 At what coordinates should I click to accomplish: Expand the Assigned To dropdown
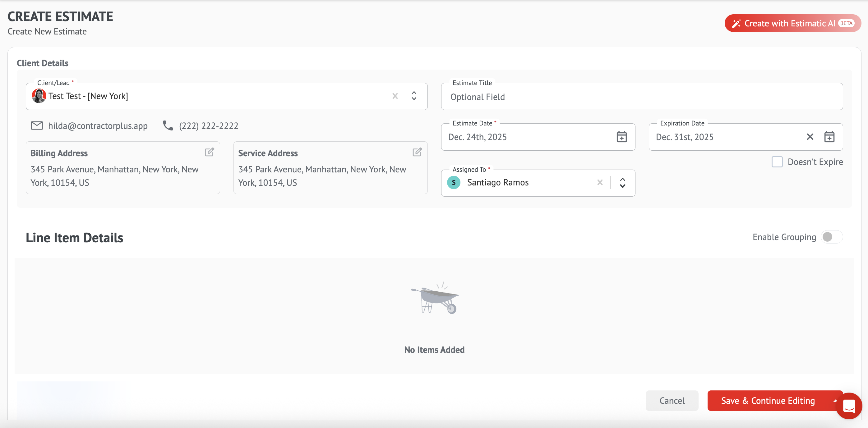[622, 183]
